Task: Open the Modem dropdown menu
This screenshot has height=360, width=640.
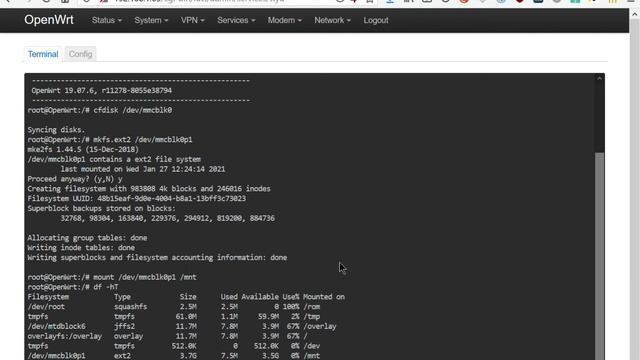Action: 284,20
